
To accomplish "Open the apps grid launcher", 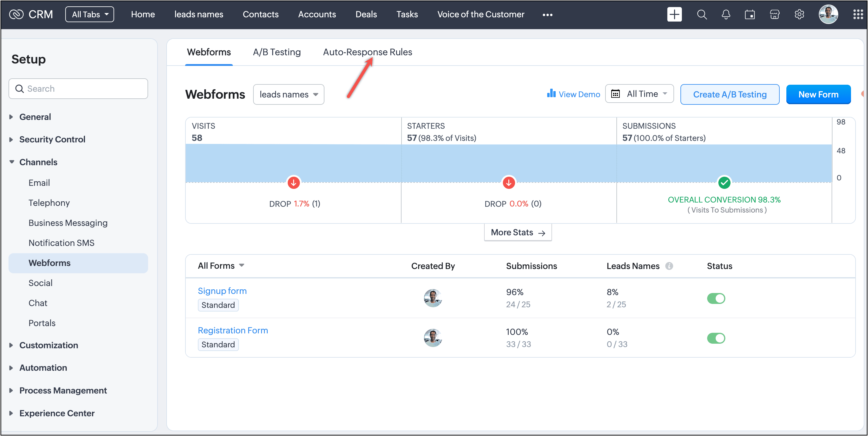I will [x=858, y=15].
